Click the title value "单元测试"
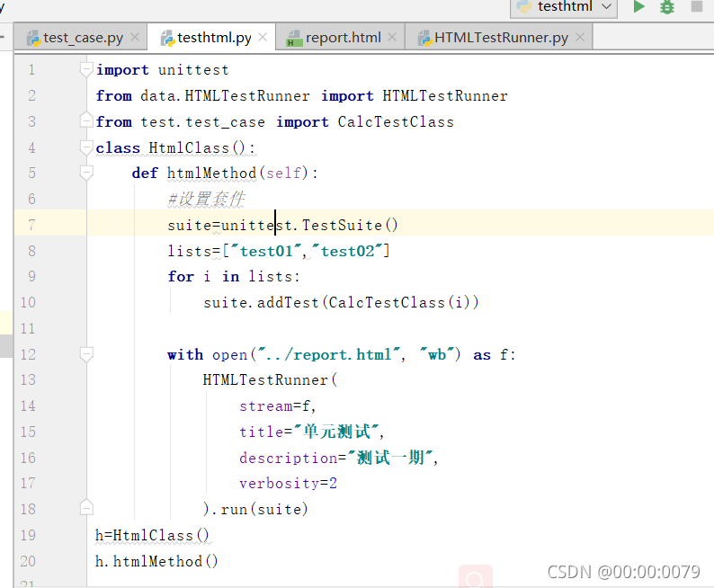 click(336, 432)
